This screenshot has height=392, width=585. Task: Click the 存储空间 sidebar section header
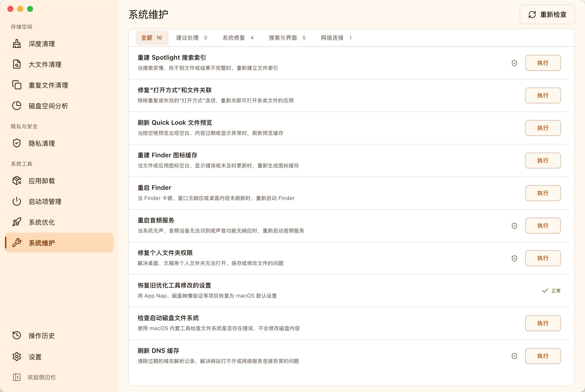[21, 27]
